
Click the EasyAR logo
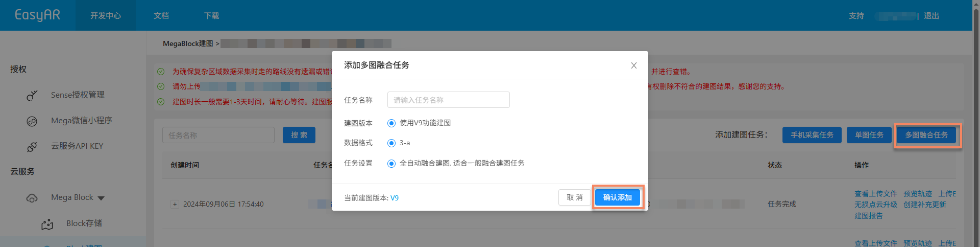pyautogui.click(x=37, y=15)
